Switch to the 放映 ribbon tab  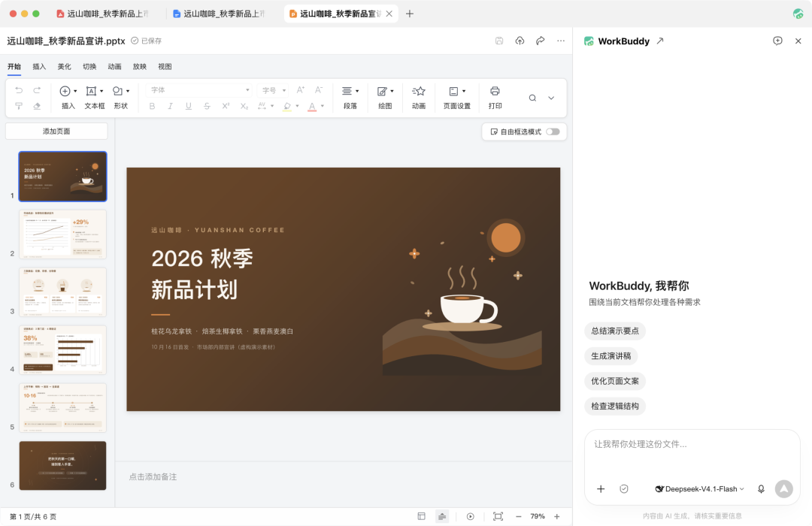click(x=140, y=66)
